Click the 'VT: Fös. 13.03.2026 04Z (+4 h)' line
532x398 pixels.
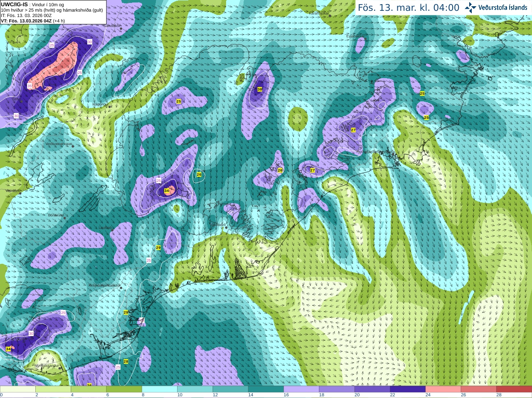pyautogui.click(x=33, y=21)
